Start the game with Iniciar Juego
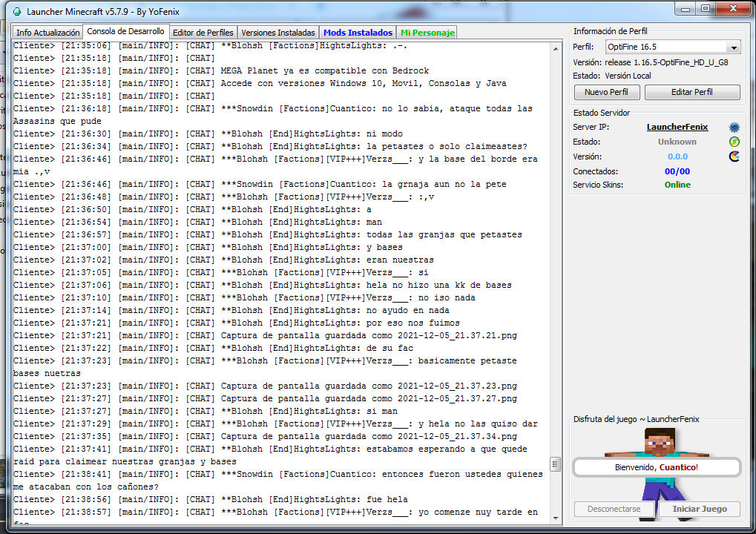The image size is (756, 534). 700,510
